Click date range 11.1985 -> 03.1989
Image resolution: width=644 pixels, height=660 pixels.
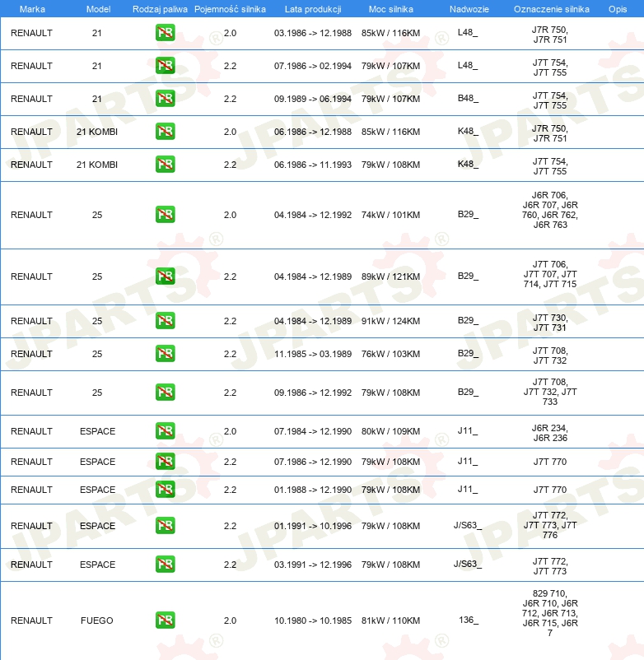point(312,354)
